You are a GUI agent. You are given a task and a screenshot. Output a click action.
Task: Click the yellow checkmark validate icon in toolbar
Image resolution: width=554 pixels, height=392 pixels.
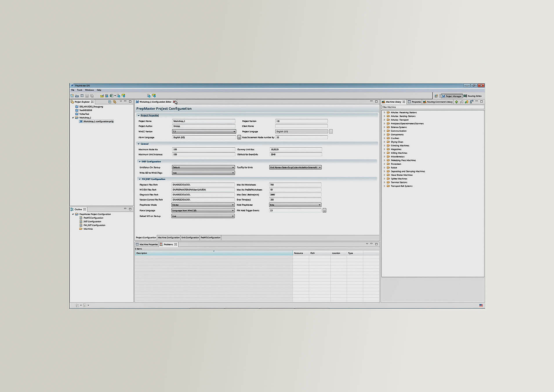tap(102, 96)
